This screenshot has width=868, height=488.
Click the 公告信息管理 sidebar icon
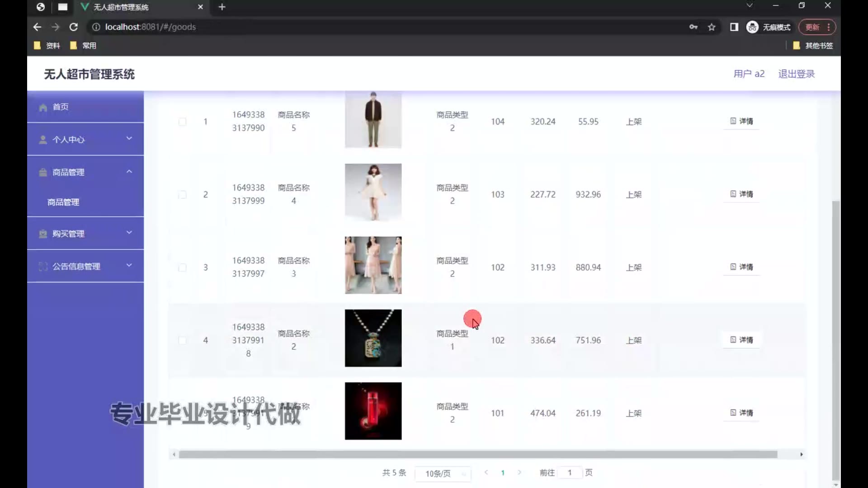coord(43,267)
